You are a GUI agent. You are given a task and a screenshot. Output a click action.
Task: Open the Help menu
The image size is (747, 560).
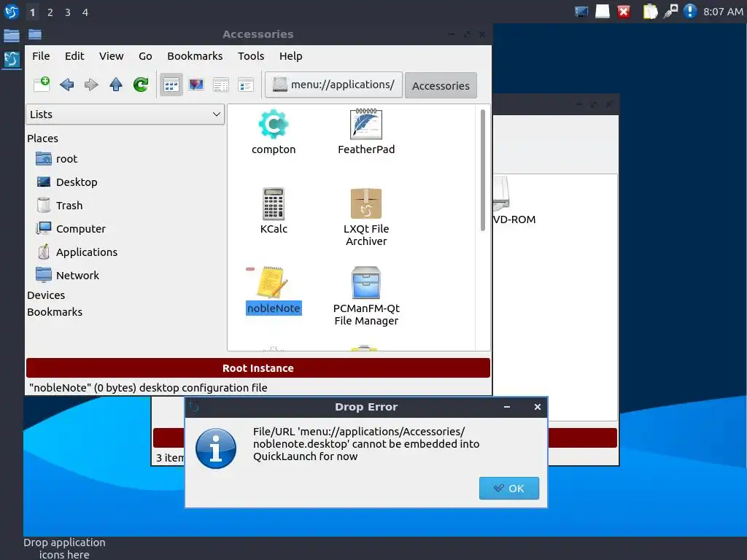click(290, 56)
